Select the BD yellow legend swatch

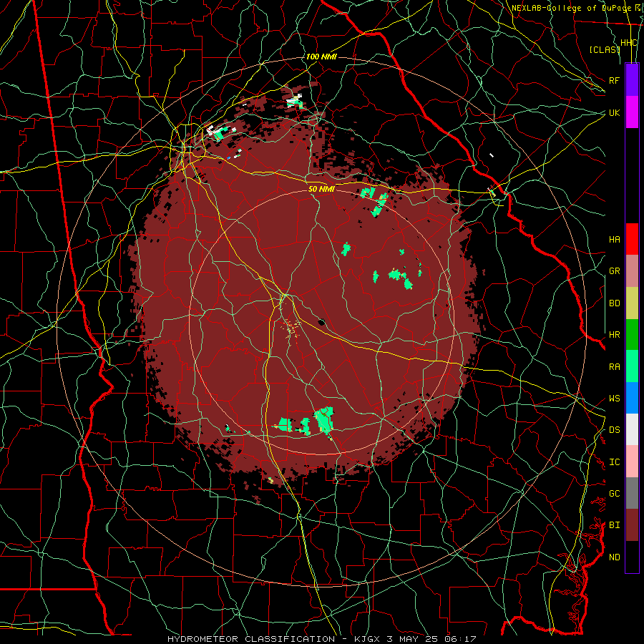tap(632, 303)
